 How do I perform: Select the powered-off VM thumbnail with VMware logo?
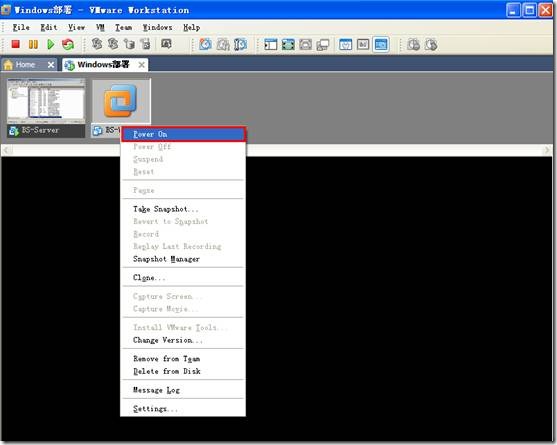point(121,101)
